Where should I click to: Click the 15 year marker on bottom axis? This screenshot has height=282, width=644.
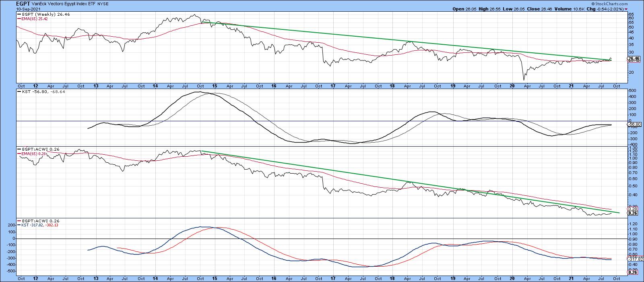[x=215, y=278]
